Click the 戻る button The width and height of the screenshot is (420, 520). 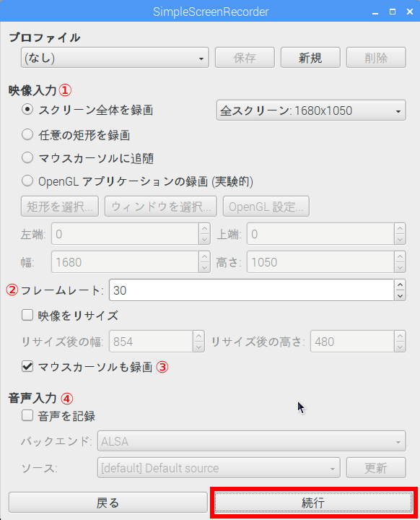[108, 503]
